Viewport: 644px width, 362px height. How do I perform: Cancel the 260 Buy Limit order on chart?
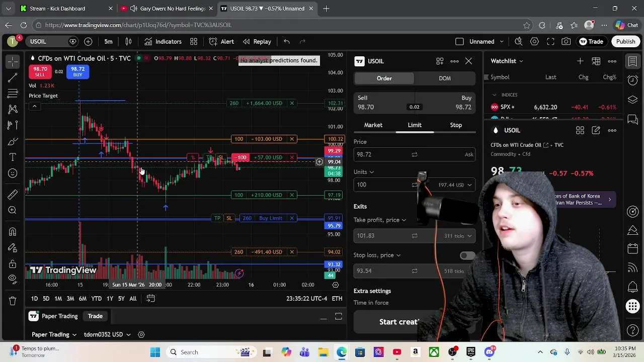pos(292,218)
